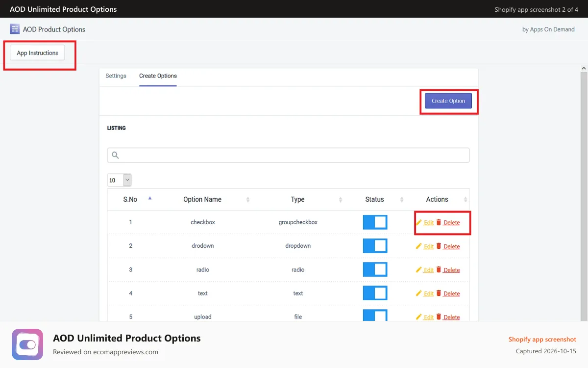The height and width of the screenshot is (368, 588).
Task: Click the 'file' type cell
Action: tap(298, 317)
